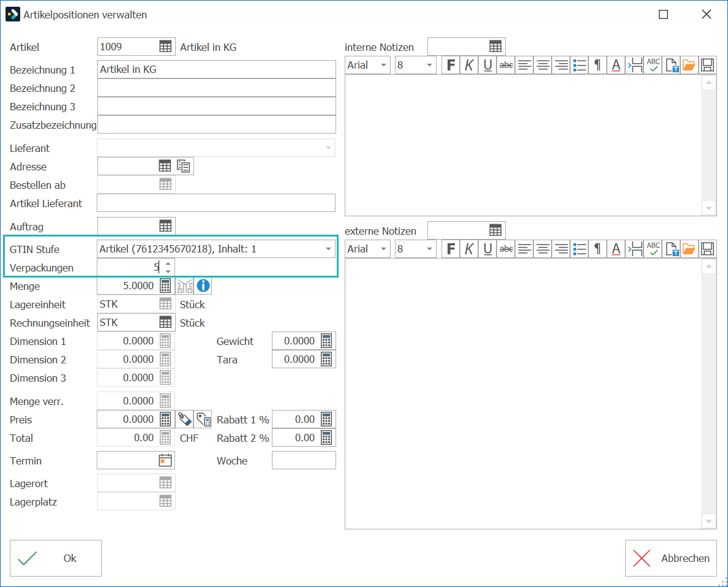Toggle bullet list in interne Notizen toolbar
The image size is (728, 587).
coord(579,65)
